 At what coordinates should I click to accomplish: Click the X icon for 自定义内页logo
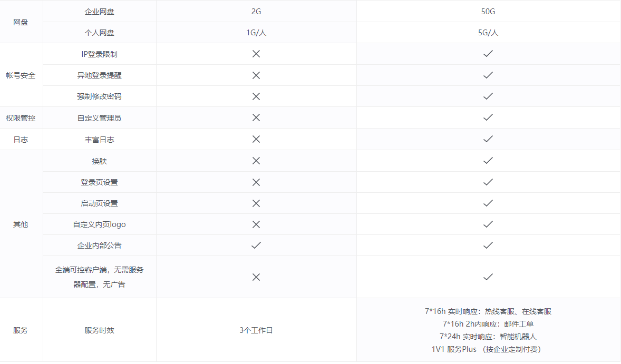tap(256, 224)
